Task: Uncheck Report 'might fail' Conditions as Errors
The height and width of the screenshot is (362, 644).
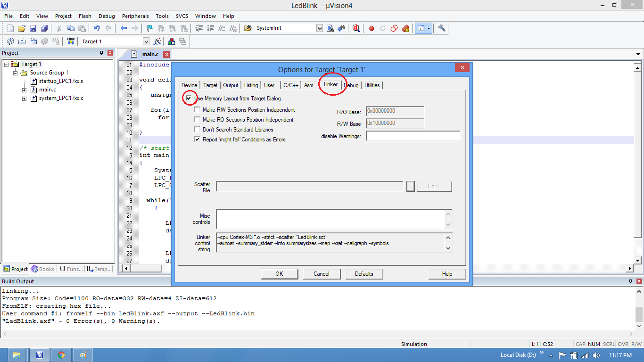Action: click(197, 140)
